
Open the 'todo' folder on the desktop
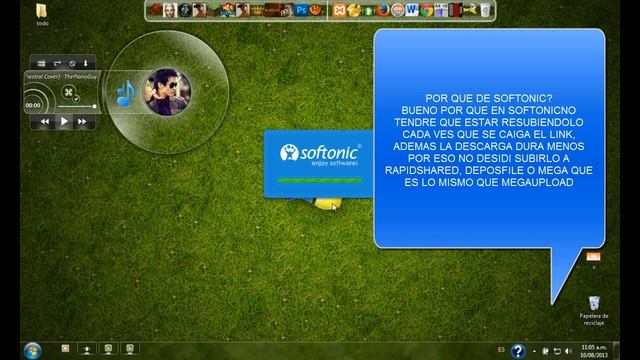click(42, 14)
